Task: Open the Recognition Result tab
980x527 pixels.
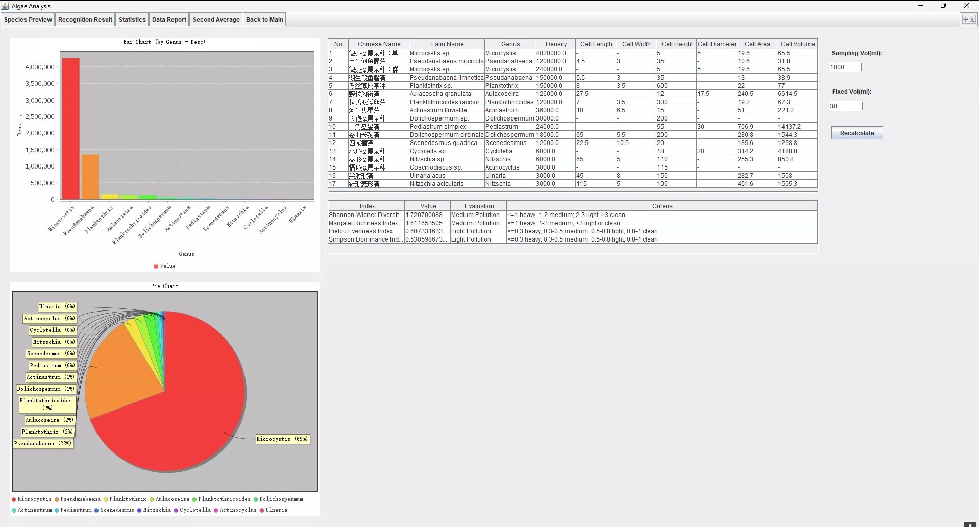Action: [85, 20]
